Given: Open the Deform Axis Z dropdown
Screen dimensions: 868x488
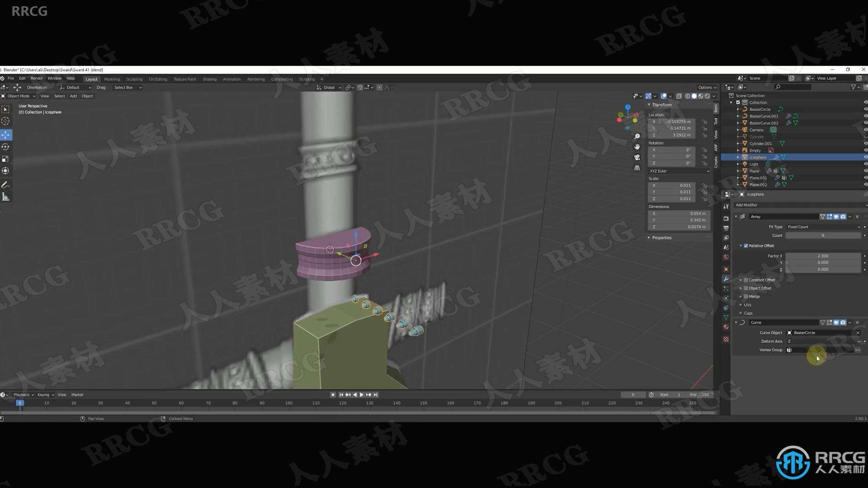Looking at the screenshot, I should pyautogui.click(x=823, y=341).
